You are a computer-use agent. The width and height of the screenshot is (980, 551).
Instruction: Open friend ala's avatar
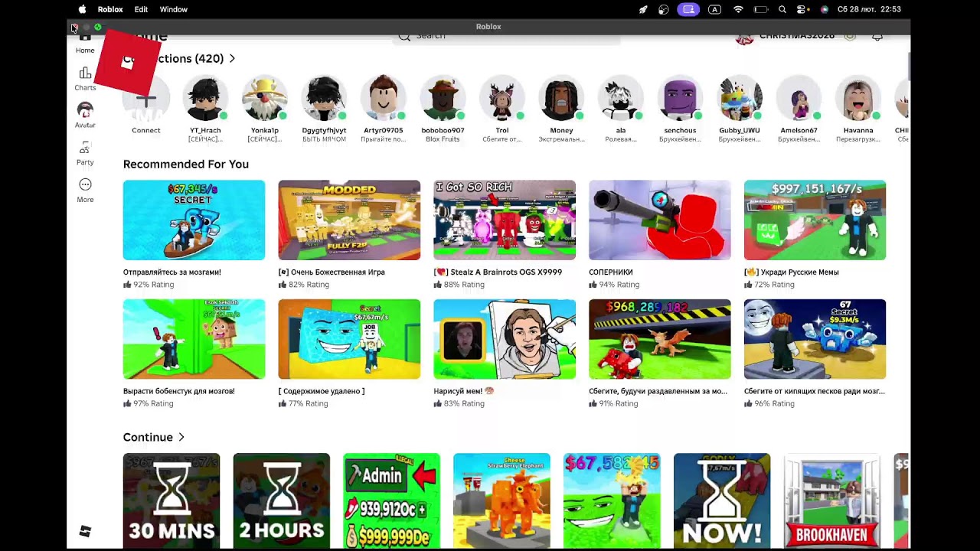click(621, 98)
